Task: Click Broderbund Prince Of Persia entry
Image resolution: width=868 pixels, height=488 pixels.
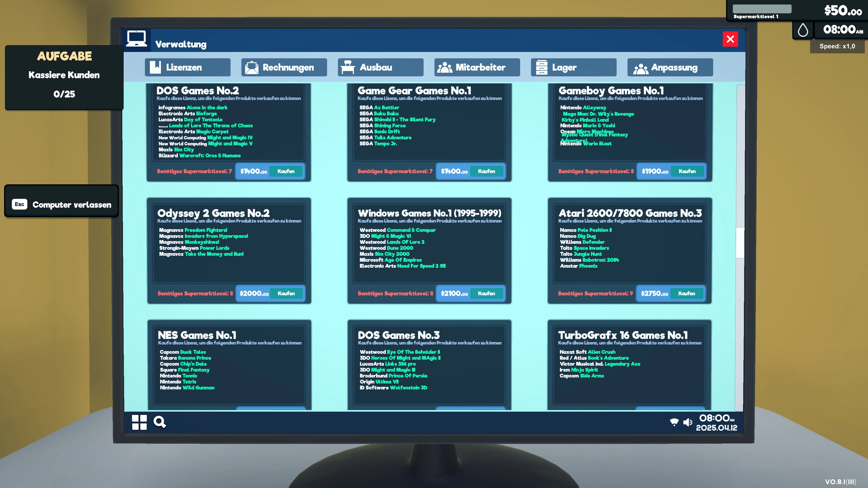Action: pos(393,376)
